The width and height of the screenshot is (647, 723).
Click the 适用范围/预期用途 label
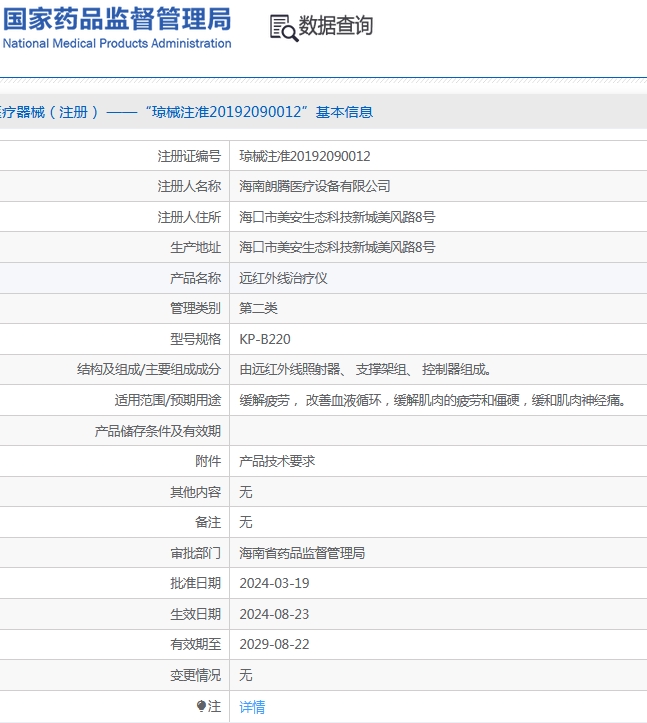click(x=168, y=400)
